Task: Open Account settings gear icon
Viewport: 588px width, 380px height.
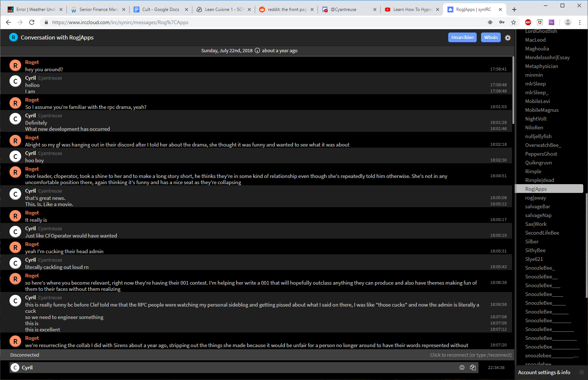Action: [x=582, y=372]
